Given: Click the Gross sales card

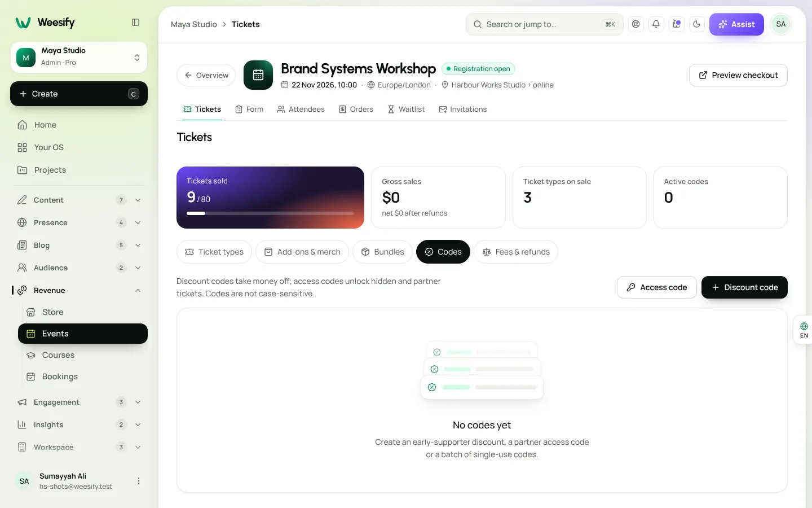Looking at the screenshot, I should click(x=438, y=198).
